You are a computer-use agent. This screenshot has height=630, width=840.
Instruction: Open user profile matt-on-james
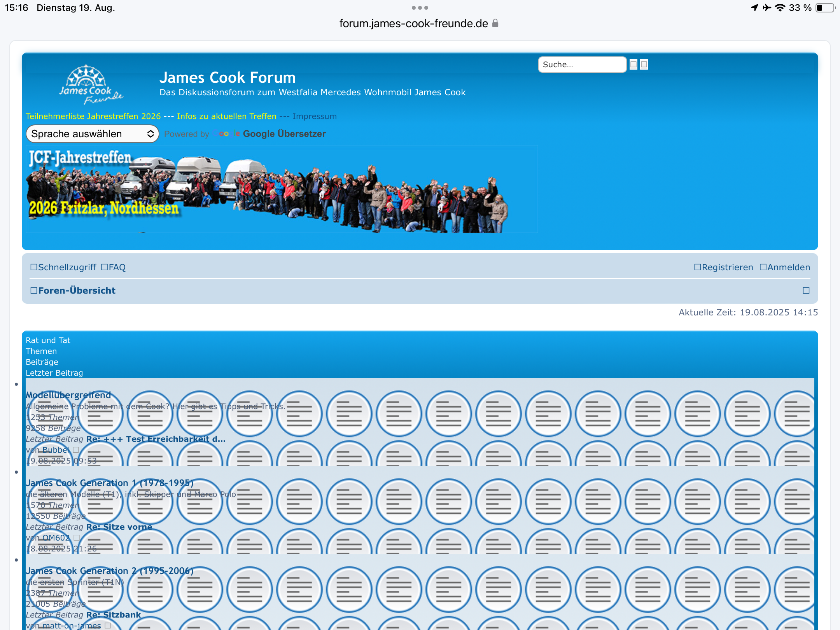(x=72, y=626)
